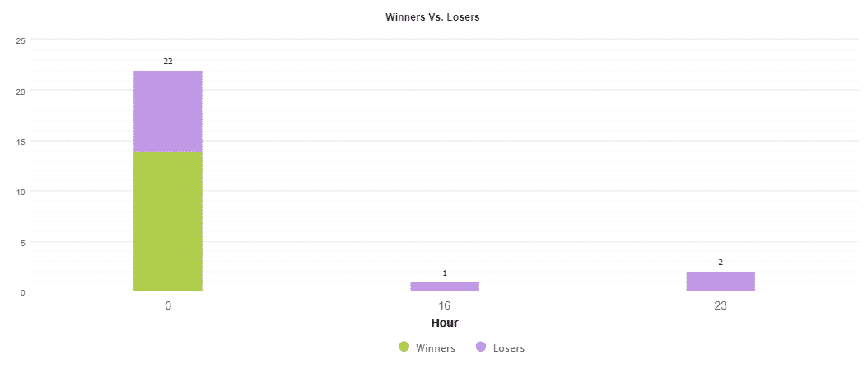Click the x-axis label 16
This screenshot has height=373, width=868.
445,305
